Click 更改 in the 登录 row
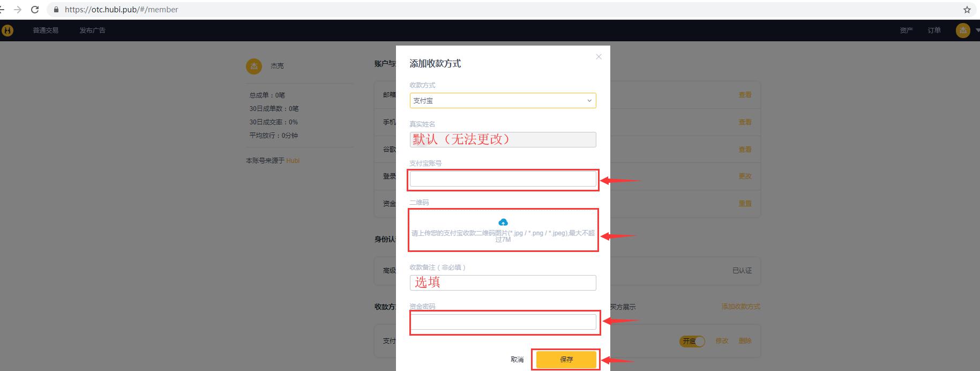This screenshot has height=371, width=980. click(x=745, y=176)
